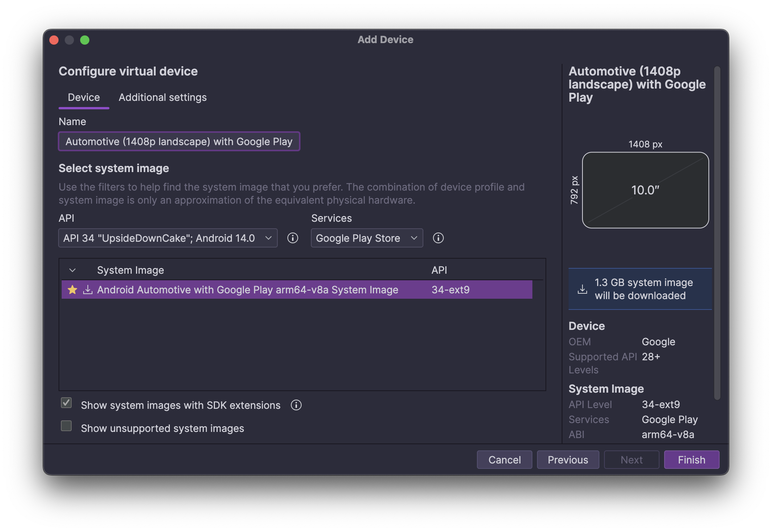Click the green window zoom button
The height and width of the screenshot is (532, 772).
pos(85,40)
